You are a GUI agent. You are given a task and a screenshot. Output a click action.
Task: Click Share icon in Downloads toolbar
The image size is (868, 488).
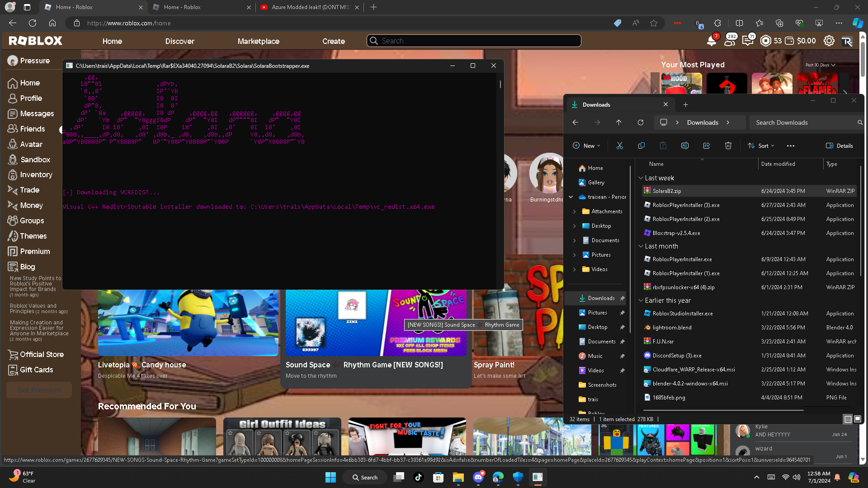pyautogui.click(x=706, y=145)
